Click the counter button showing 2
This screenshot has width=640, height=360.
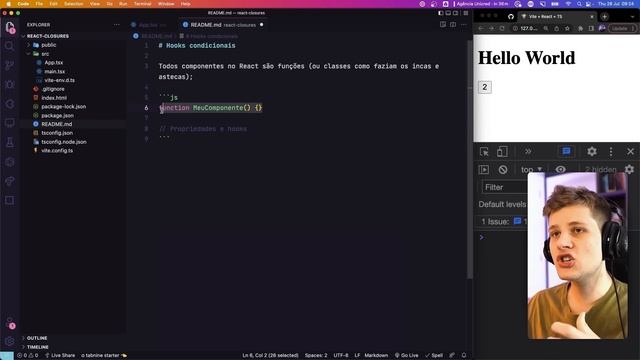tap(484, 87)
